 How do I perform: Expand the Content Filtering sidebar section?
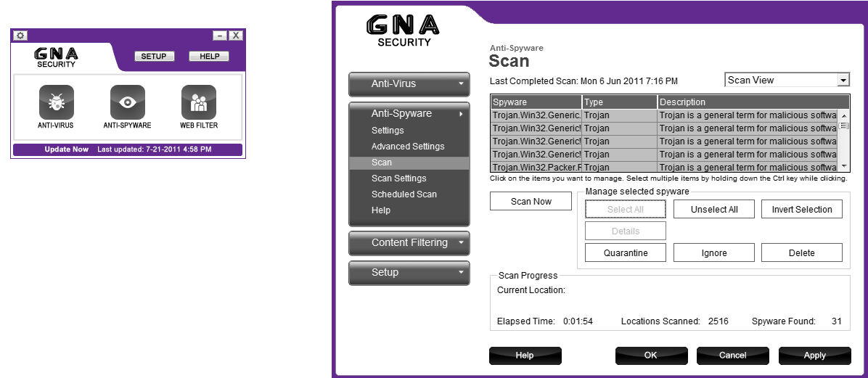(409, 242)
